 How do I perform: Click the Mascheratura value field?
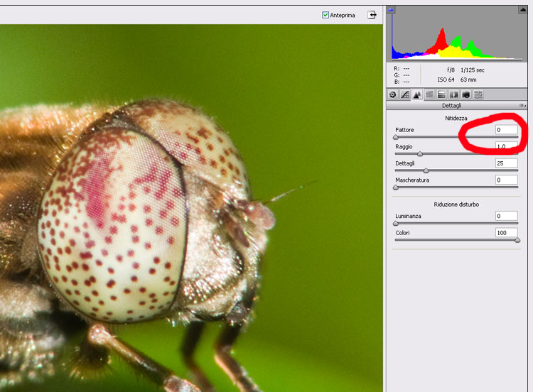[506, 180]
